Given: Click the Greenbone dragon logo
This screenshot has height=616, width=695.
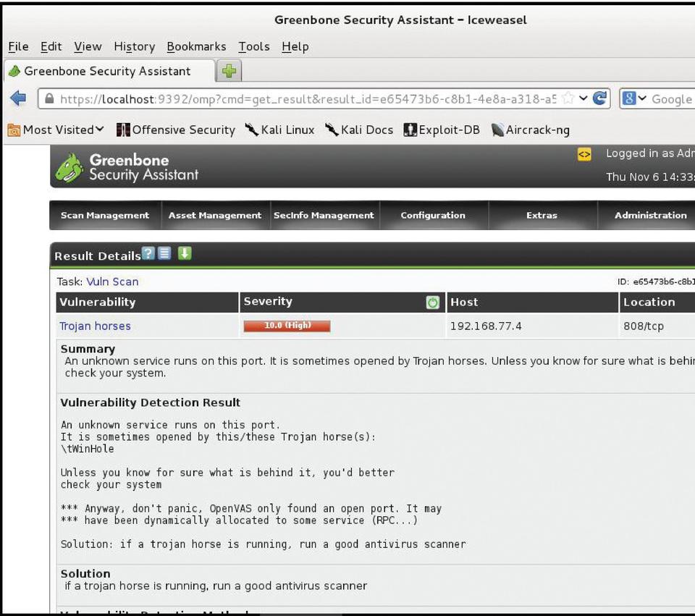Looking at the screenshot, I should [x=69, y=167].
